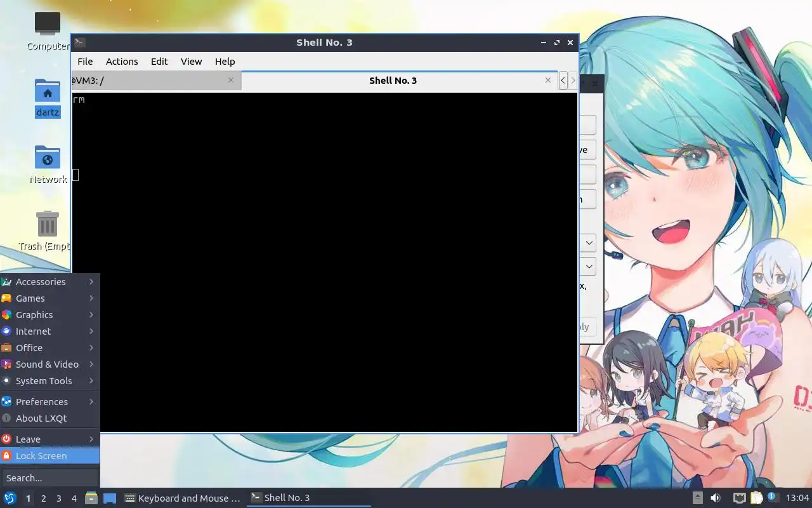Open the clipboard manager tray icon
812x508 pixels.
(756, 498)
